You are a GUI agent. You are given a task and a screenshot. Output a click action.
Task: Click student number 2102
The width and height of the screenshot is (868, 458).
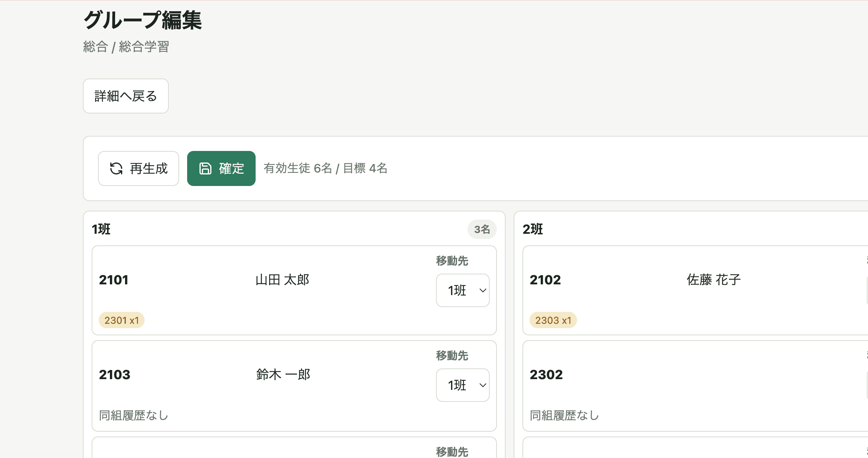(x=545, y=280)
